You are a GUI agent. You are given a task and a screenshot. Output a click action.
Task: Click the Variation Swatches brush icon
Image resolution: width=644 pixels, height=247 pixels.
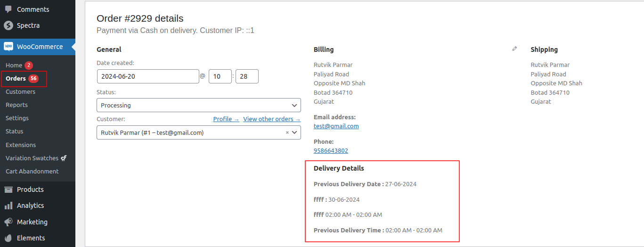[x=64, y=158]
